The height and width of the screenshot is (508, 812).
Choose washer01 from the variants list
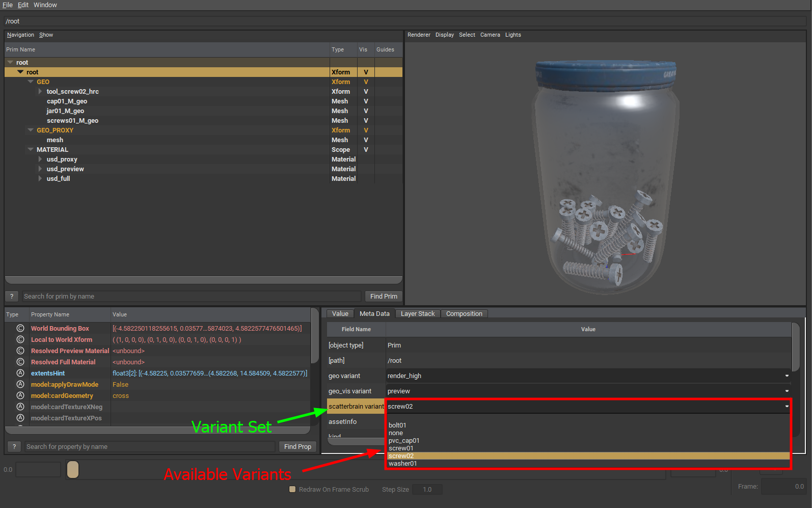pyautogui.click(x=402, y=464)
